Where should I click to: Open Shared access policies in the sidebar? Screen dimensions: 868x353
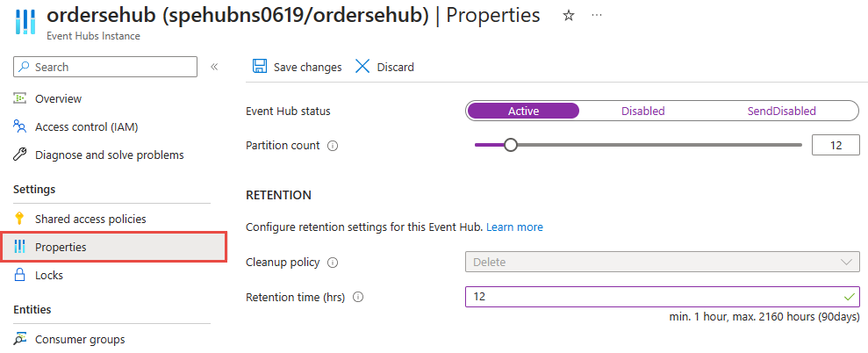[90, 219]
